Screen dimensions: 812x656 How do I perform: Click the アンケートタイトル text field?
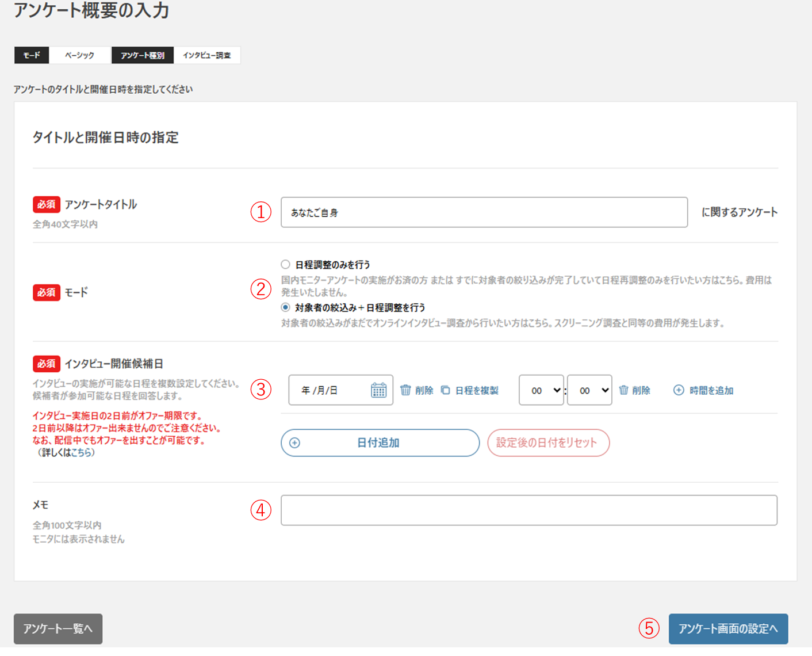point(484,212)
